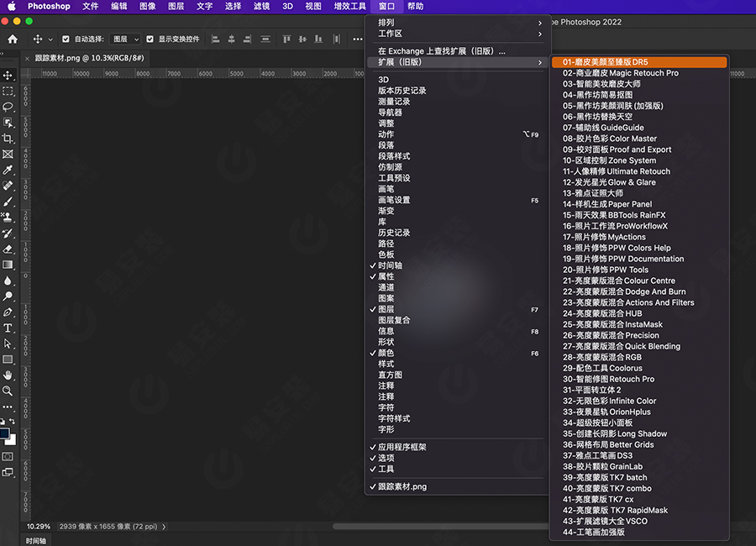Screen dimensions: 756x546
Task: Choose 01-磨皮美颜至臻版 DR5 extension
Action: coord(639,62)
